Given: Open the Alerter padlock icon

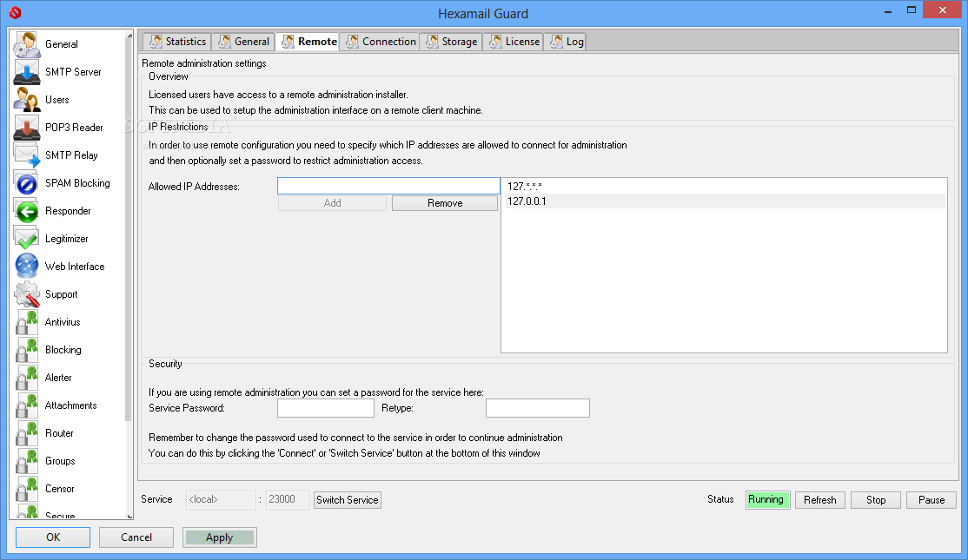Looking at the screenshot, I should (27, 378).
